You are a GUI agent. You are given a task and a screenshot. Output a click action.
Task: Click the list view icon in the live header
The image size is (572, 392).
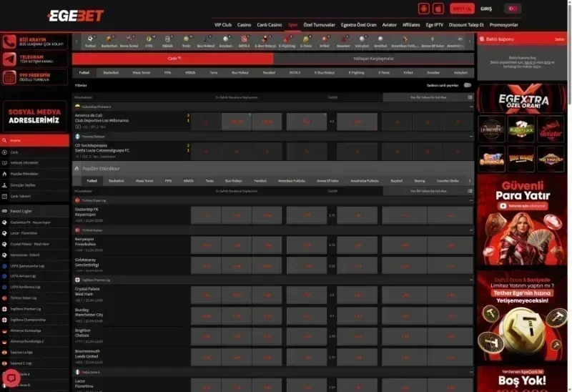pyautogui.click(x=470, y=97)
